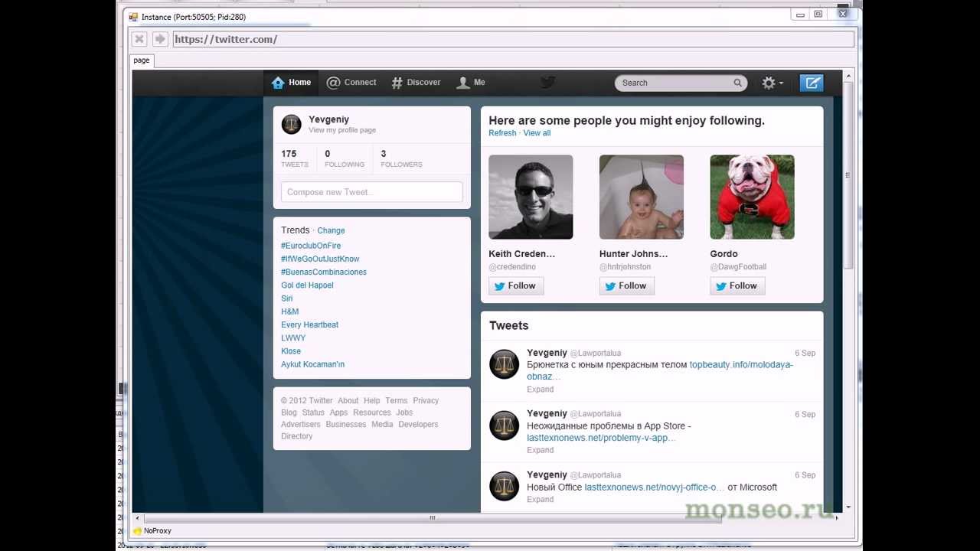Image resolution: width=980 pixels, height=551 pixels.
Task: Open the Status footer link
Action: 313,412
